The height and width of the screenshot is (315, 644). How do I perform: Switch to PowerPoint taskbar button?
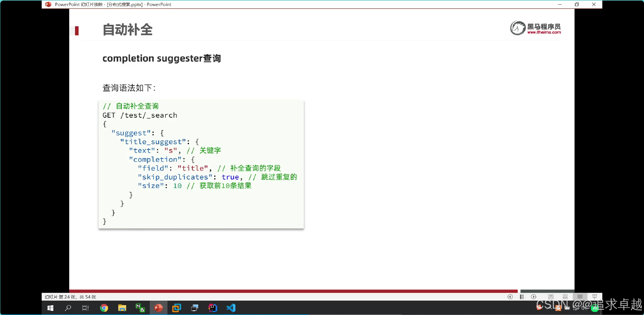(x=158, y=308)
